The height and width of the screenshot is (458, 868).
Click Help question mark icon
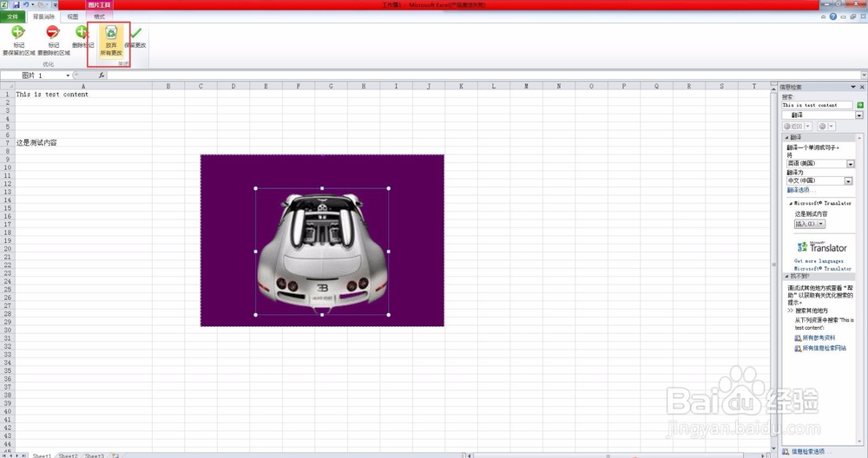832,16
